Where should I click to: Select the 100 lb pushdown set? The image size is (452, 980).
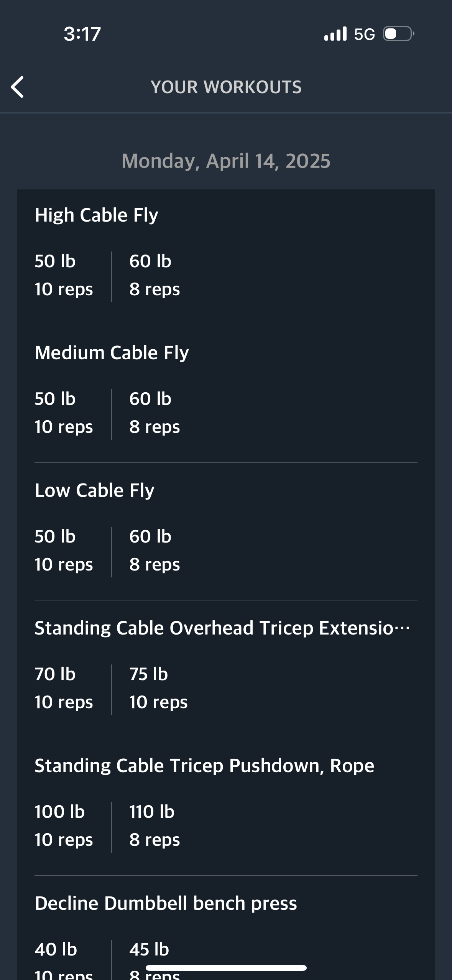64,826
